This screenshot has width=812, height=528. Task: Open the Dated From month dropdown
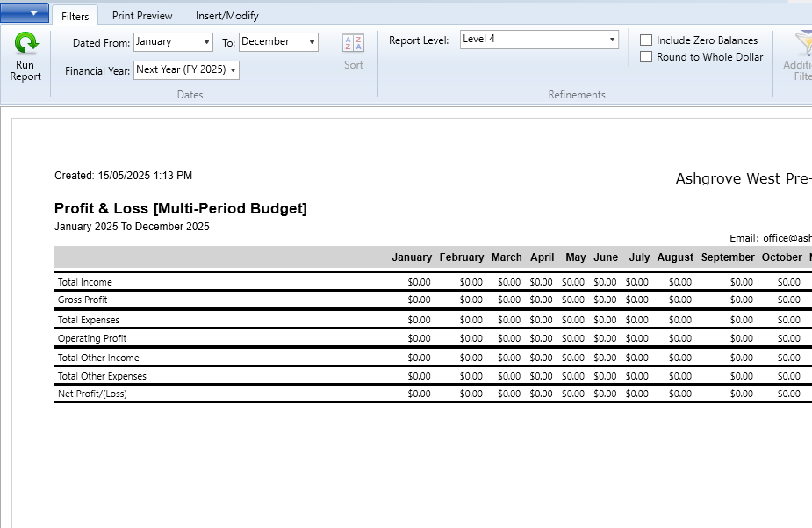point(173,42)
